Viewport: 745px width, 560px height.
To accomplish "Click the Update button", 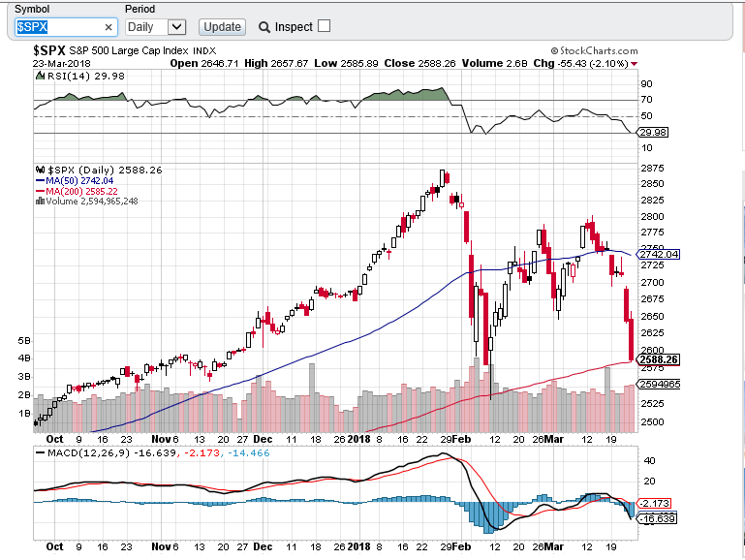I will tap(222, 27).
